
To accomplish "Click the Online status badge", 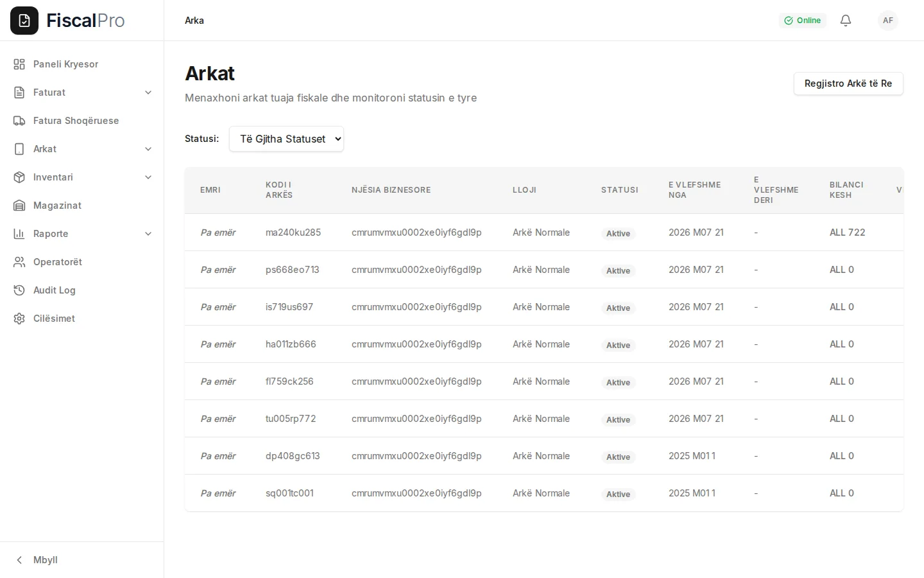I will click(x=802, y=21).
